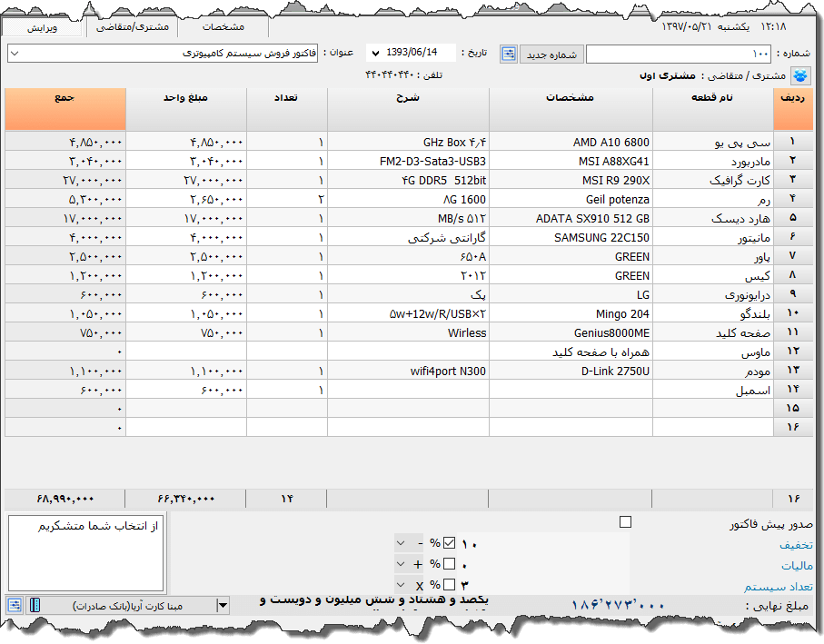
Task: Click the تخفیف link label
Action: 796,545
